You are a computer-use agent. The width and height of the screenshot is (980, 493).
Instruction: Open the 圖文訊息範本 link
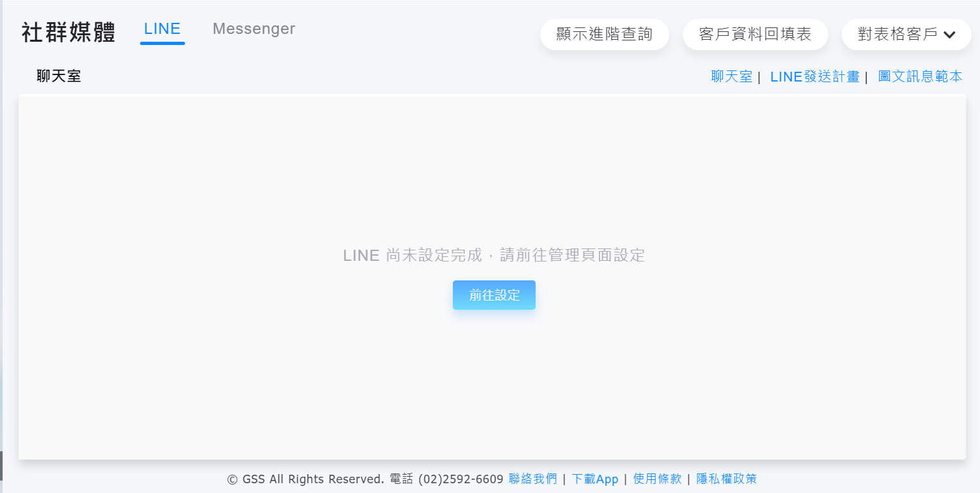(920, 77)
